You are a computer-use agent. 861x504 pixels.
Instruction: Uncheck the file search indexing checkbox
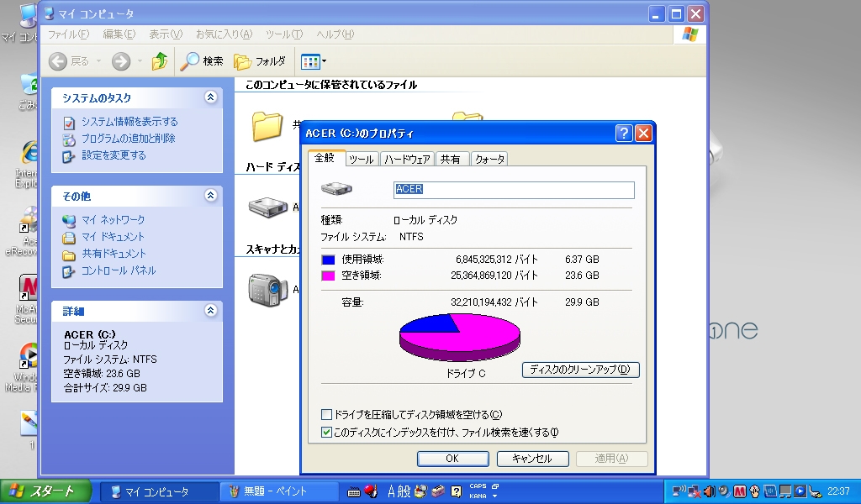[x=327, y=432]
